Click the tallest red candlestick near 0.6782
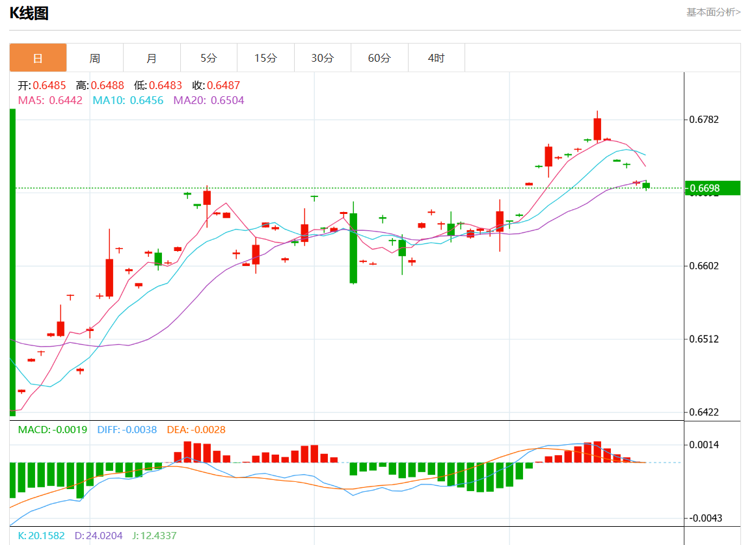Screen dimensions: 756x545 (597, 129)
